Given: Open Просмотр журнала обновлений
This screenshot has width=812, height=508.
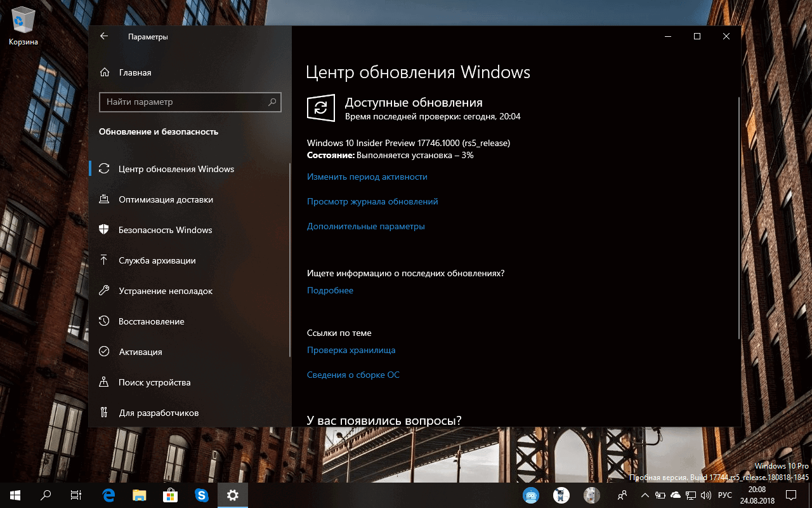Looking at the screenshot, I should coord(372,201).
